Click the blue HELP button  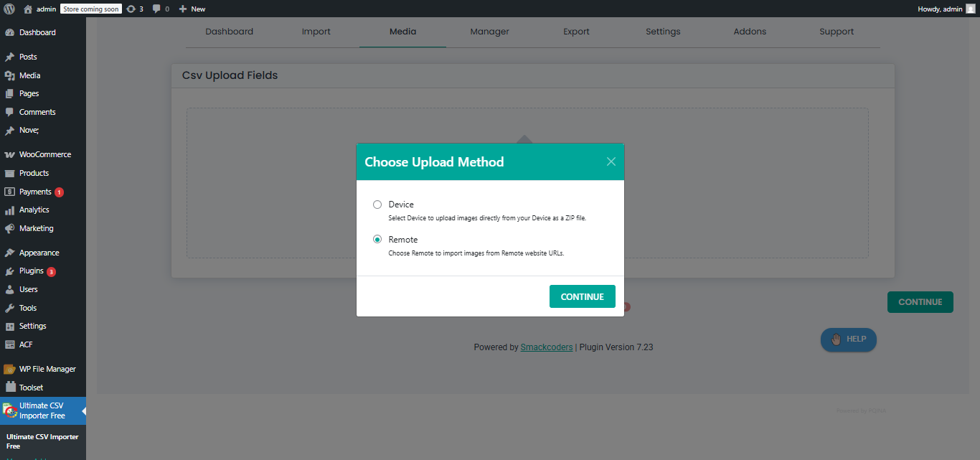848,339
